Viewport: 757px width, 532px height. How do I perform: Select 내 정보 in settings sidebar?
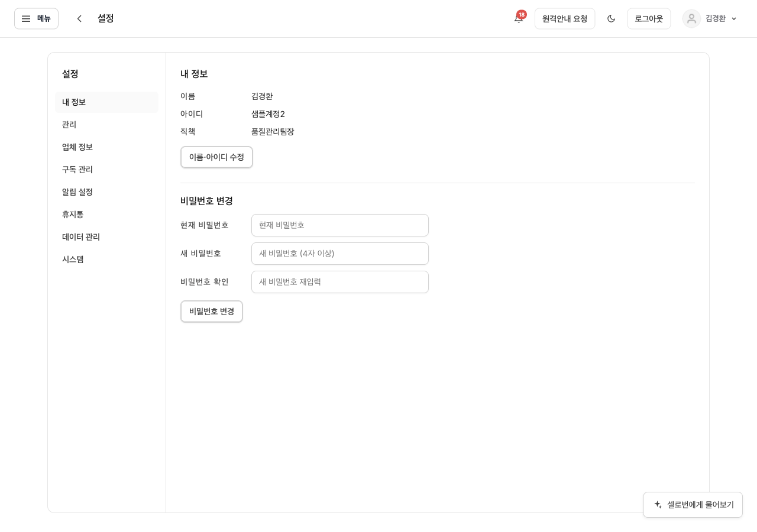[x=106, y=102]
